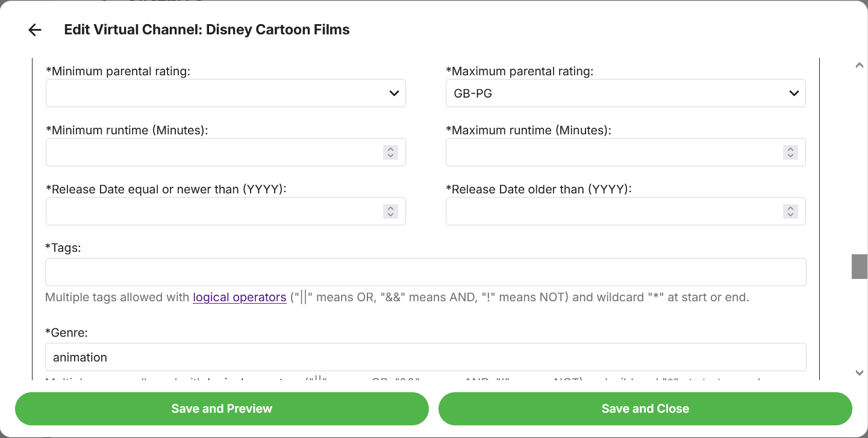This screenshot has width=868, height=438.
Task: Open the logical operators link under Tags
Action: (239, 298)
